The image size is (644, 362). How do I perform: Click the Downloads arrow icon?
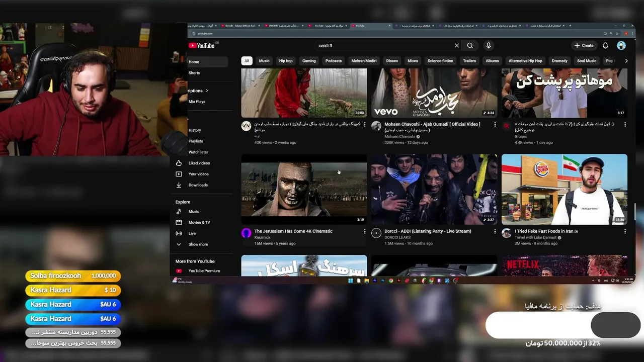pyautogui.click(x=179, y=185)
